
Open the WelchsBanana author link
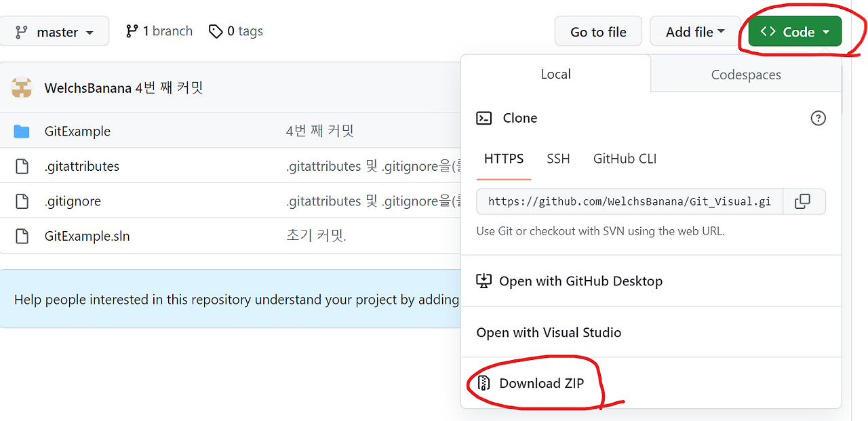88,88
